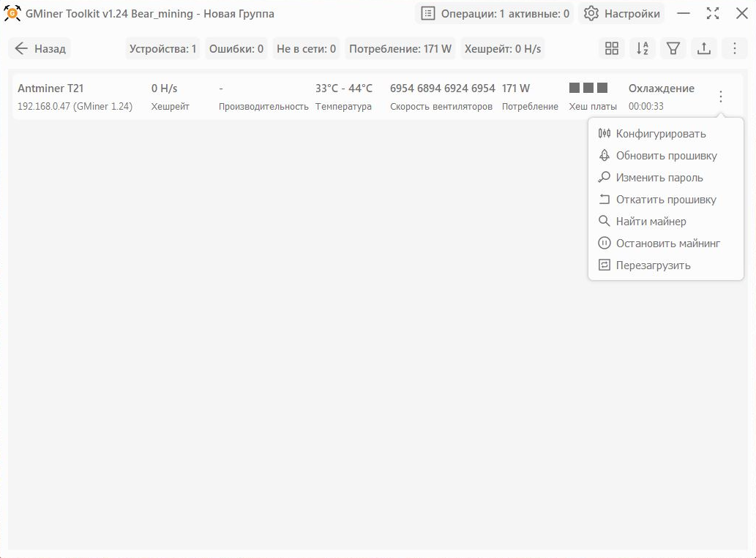756x558 pixels.
Task: Click the gear icon in Настройки
Action: click(x=591, y=13)
